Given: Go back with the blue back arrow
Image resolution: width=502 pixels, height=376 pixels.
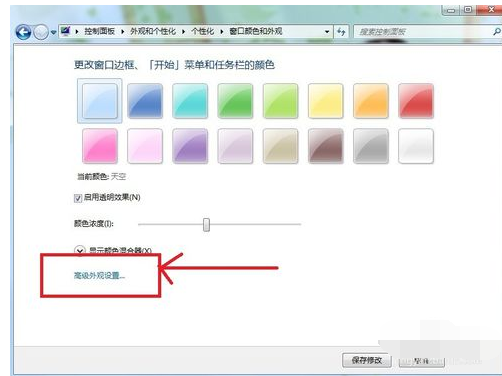Looking at the screenshot, I should point(23,32).
